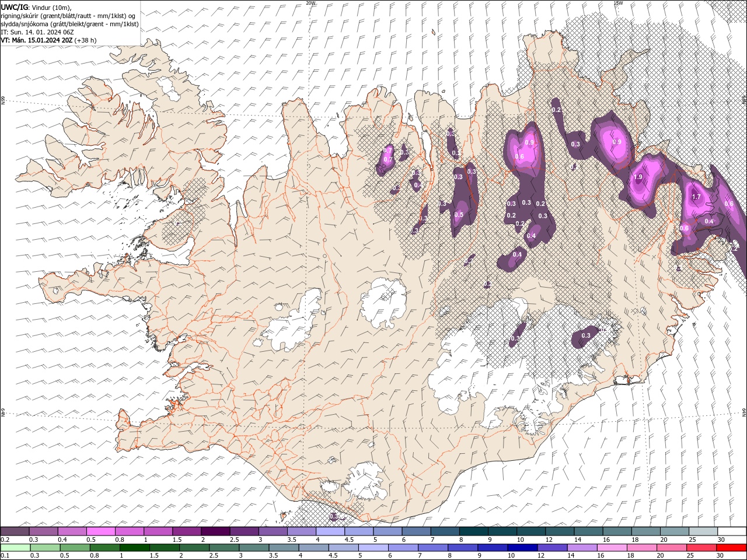Select the dark purple snow swatch starting at 2
The height and width of the screenshot is (560, 747).
pyautogui.click(x=215, y=531)
